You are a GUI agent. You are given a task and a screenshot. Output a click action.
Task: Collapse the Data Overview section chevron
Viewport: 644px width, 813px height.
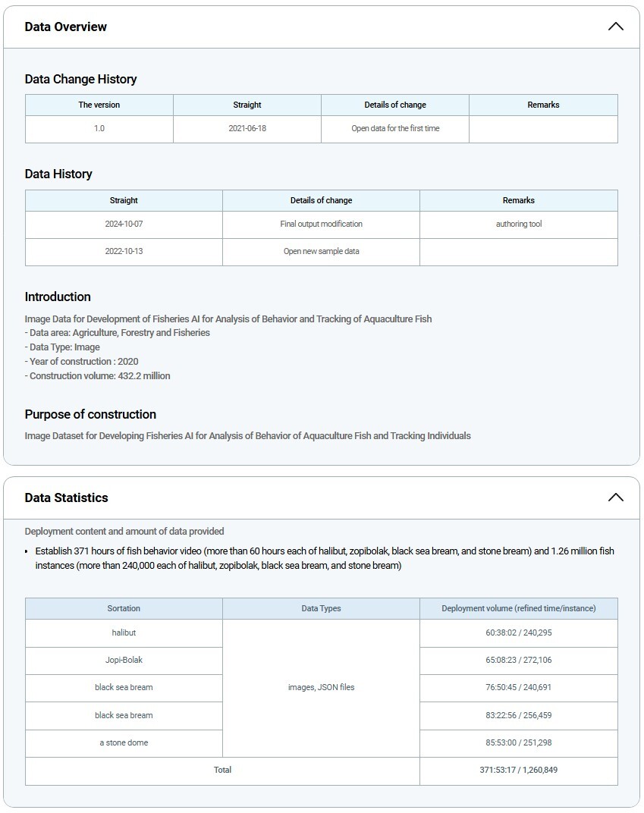[x=615, y=27]
